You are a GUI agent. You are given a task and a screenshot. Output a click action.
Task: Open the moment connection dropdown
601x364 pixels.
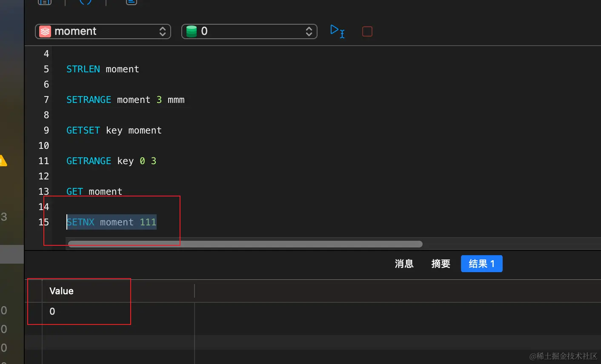coord(103,31)
